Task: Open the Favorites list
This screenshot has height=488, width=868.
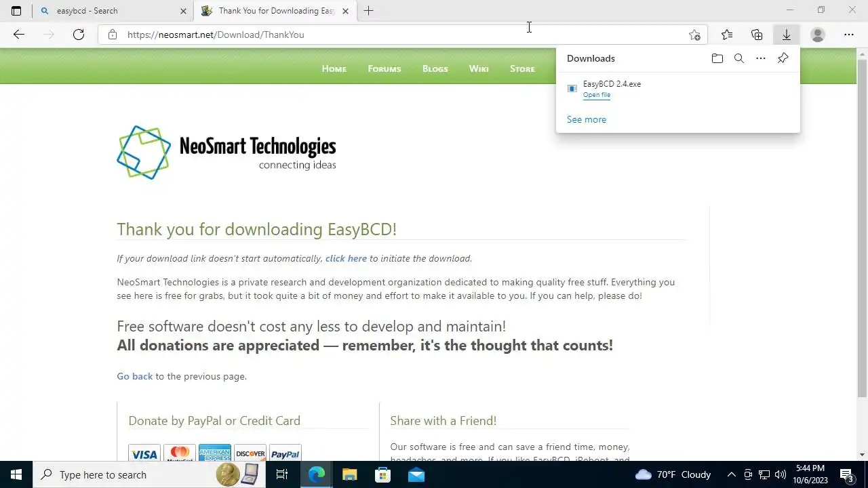Action: (727, 35)
